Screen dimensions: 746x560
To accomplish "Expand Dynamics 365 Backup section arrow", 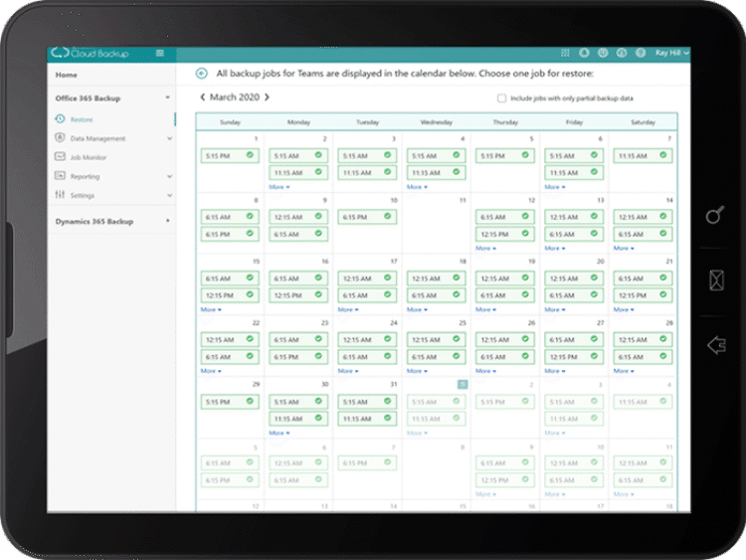I will click(x=167, y=221).
